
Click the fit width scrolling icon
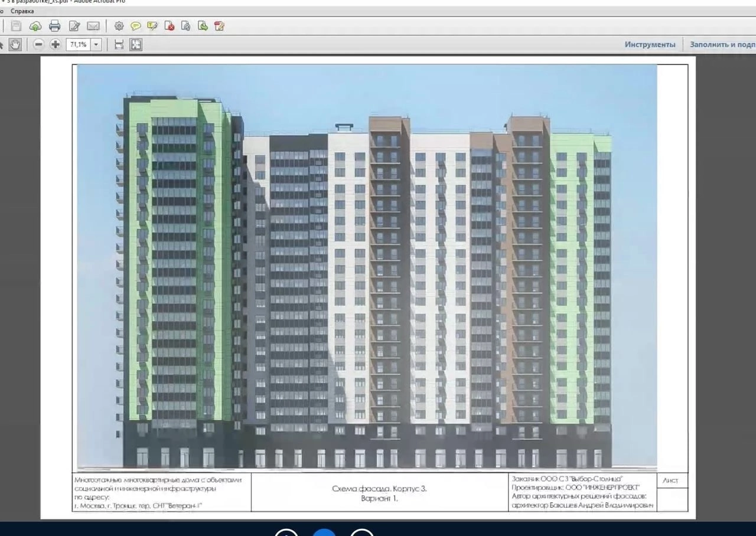tap(119, 44)
